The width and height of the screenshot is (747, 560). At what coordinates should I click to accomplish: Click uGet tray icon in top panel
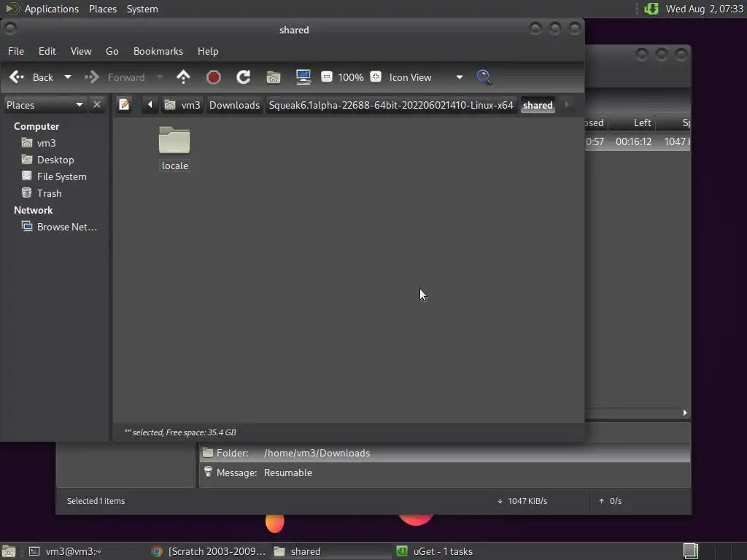(651, 9)
